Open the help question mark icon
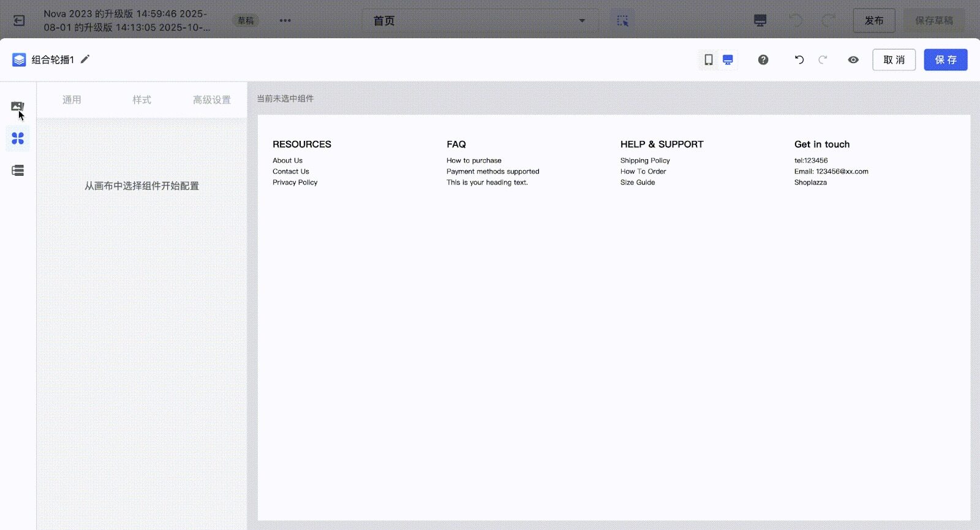 coord(763,59)
